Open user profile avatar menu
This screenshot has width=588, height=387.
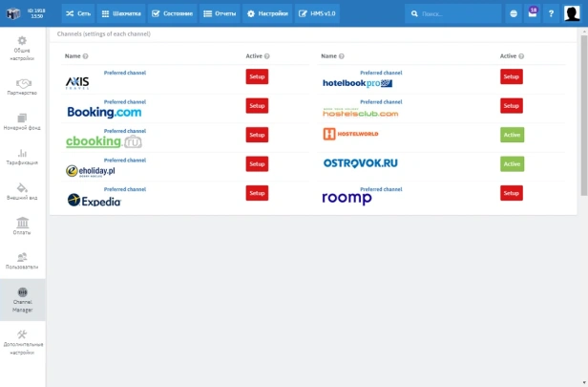(573, 13)
